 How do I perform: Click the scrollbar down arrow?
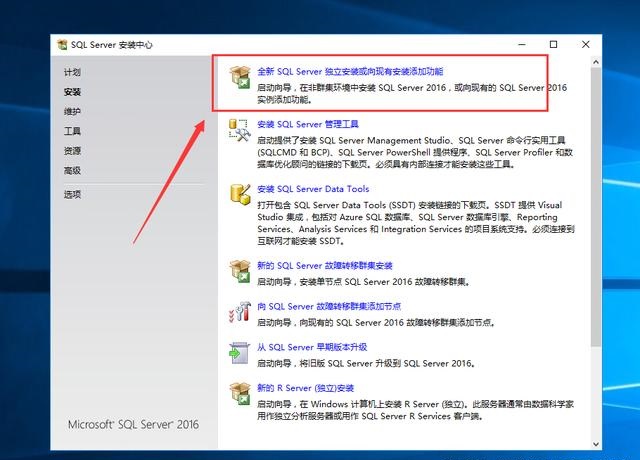(x=596, y=444)
